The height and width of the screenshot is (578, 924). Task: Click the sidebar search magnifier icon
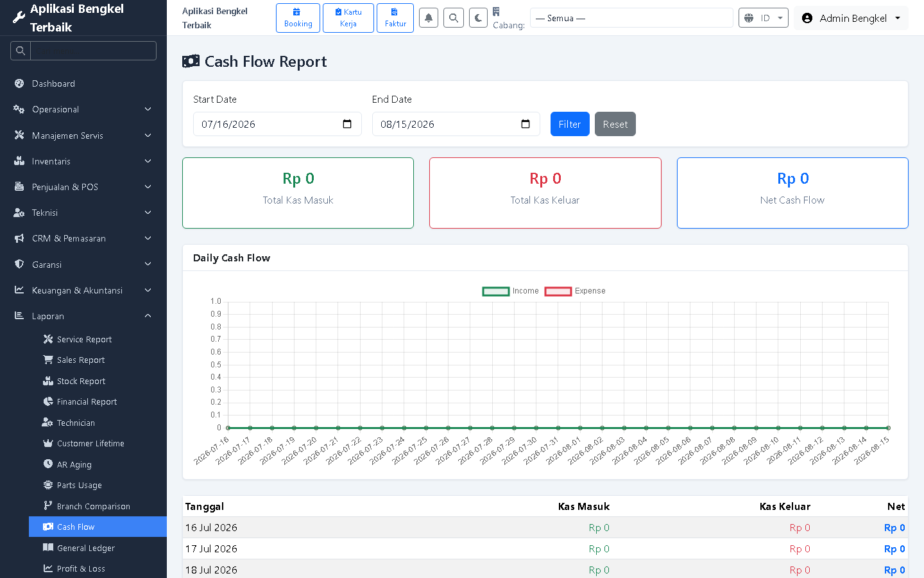21,51
